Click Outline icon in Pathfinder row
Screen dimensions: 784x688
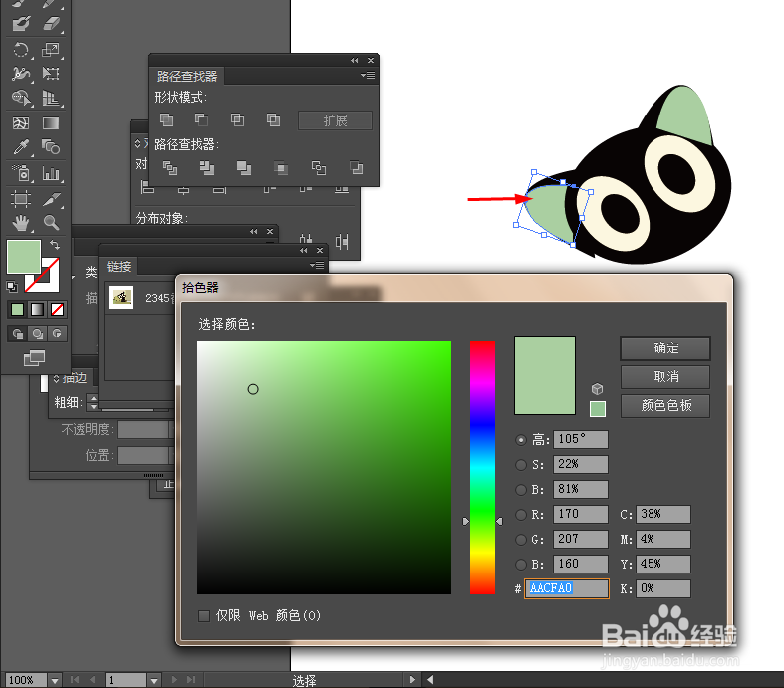[319, 168]
